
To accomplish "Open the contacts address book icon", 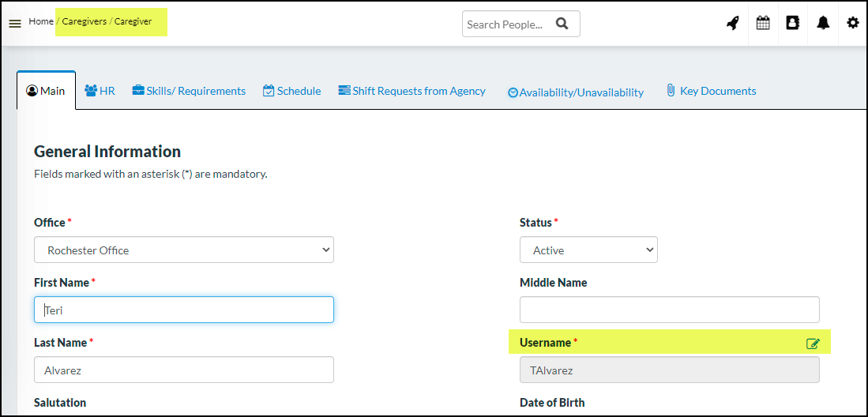I will point(793,24).
